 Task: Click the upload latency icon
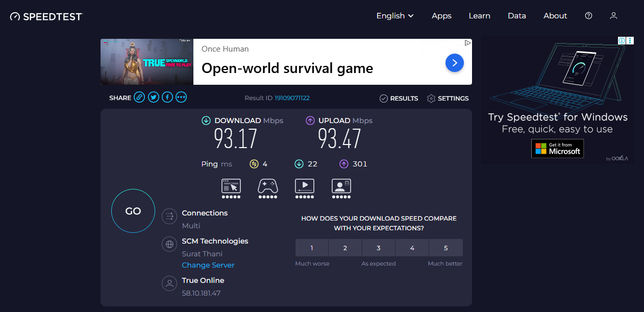[344, 164]
